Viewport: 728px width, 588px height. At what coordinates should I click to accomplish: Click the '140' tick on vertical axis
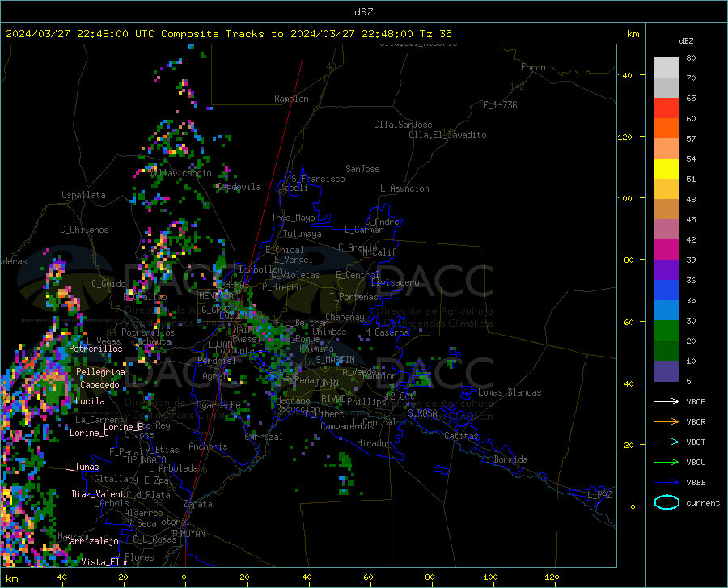pos(624,75)
